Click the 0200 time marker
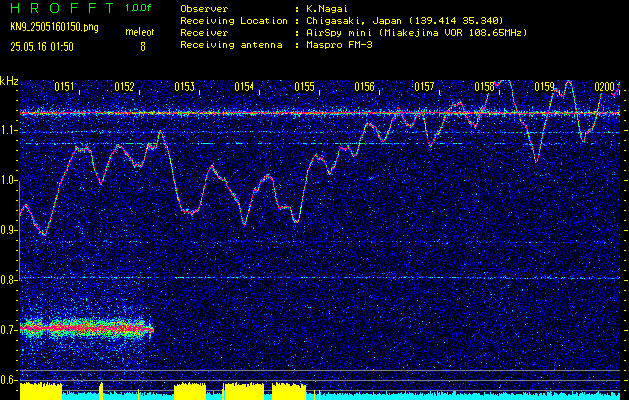This screenshot has height=400, width=629. [x=605, y=86]
